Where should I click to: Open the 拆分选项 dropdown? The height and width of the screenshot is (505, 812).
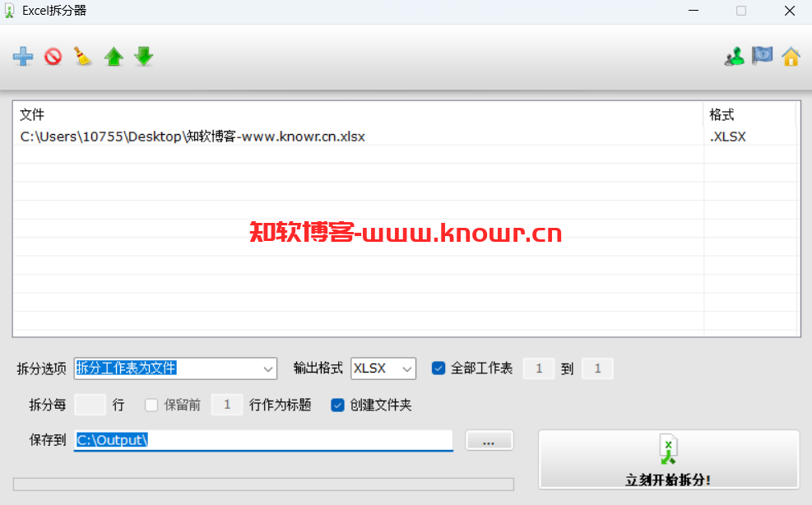point(175,368)
